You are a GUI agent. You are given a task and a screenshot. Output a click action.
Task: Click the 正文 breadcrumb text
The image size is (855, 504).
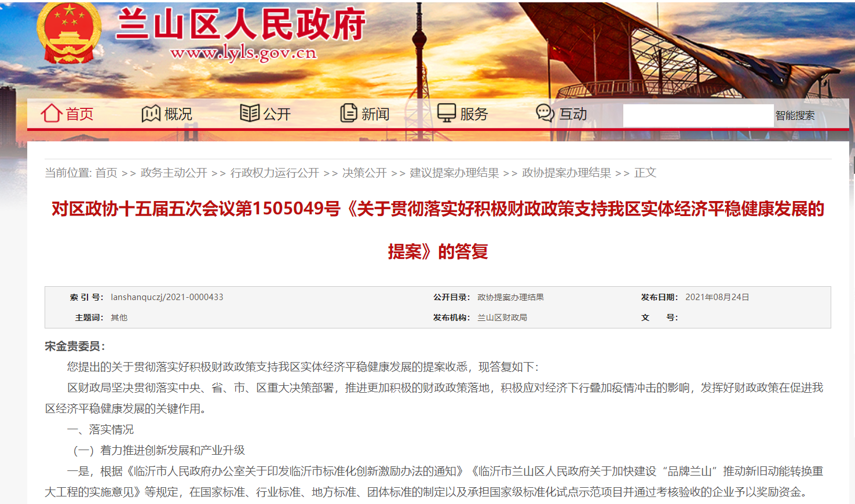645,173
